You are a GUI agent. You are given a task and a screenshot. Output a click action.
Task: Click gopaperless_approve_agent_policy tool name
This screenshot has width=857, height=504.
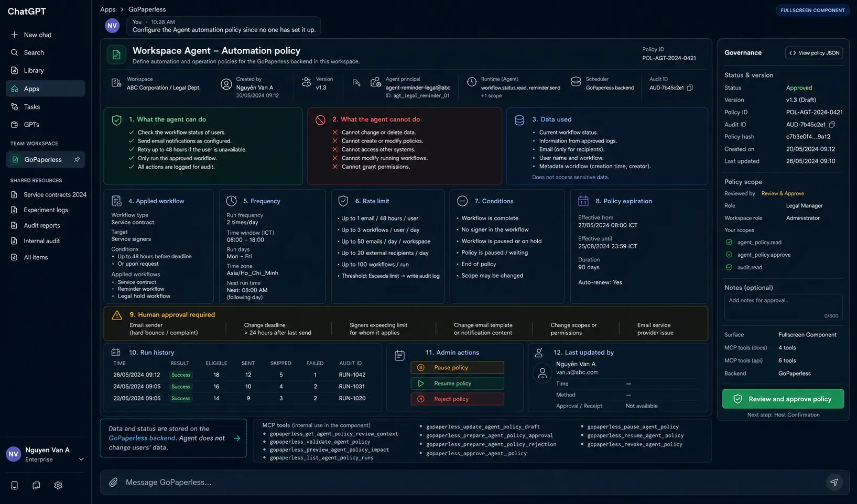[476, 454]
